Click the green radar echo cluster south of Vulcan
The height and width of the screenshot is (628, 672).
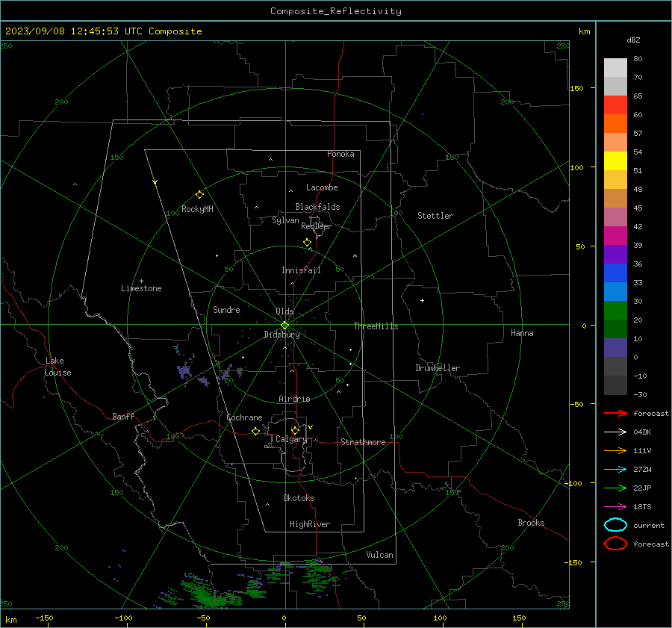(x=320, y=577)
